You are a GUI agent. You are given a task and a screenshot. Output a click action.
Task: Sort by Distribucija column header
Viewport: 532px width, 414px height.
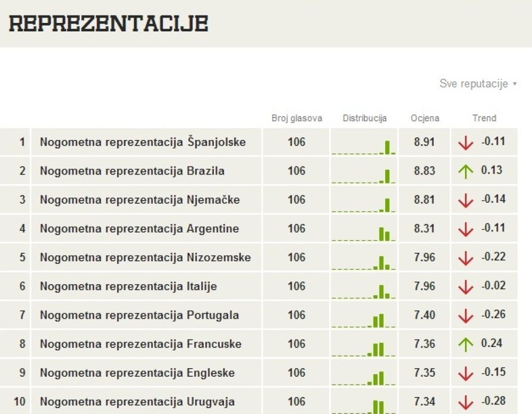click(364, 118)
